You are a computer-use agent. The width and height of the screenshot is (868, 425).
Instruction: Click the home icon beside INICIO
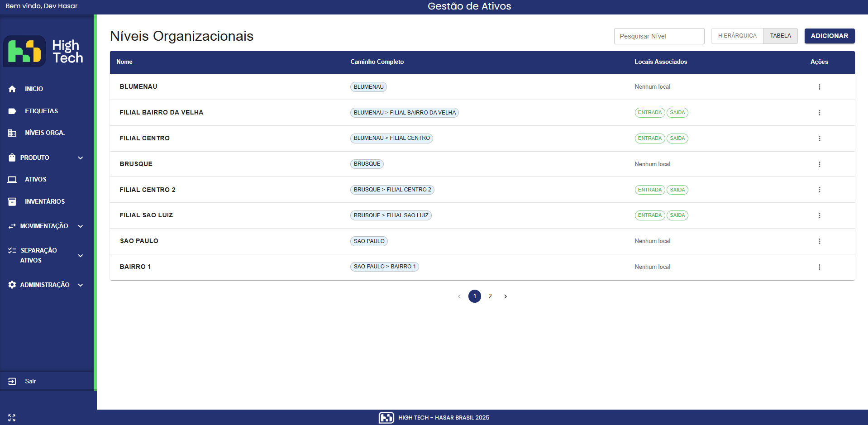[12, 89]
